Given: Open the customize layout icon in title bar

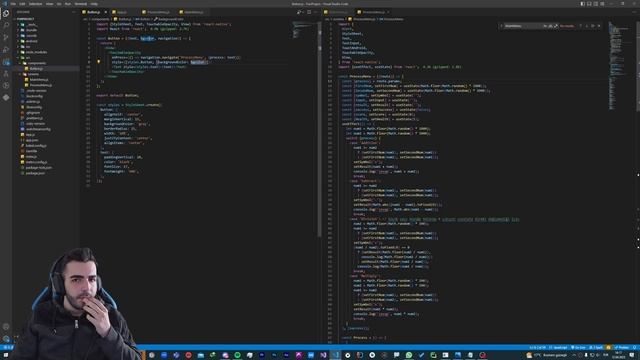Looking at the screenshot, I should [602, 4].
